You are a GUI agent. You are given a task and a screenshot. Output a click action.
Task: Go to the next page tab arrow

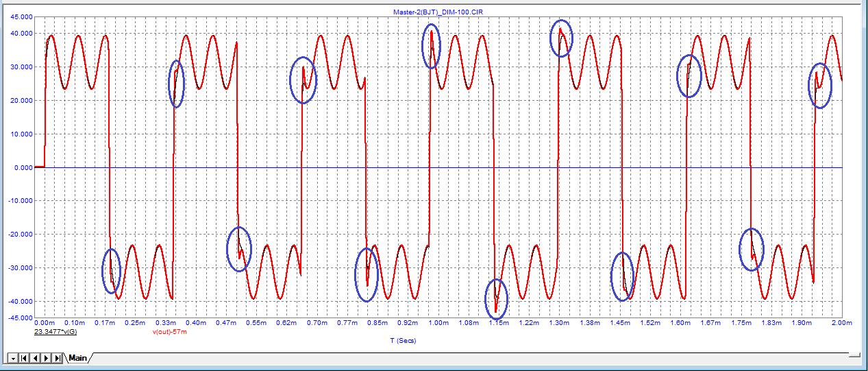(x=45, y=358)
